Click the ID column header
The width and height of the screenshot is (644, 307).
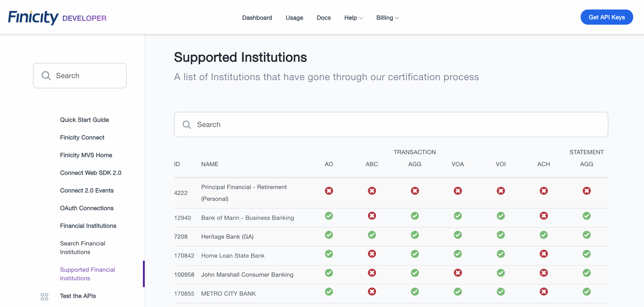[177, 164]
